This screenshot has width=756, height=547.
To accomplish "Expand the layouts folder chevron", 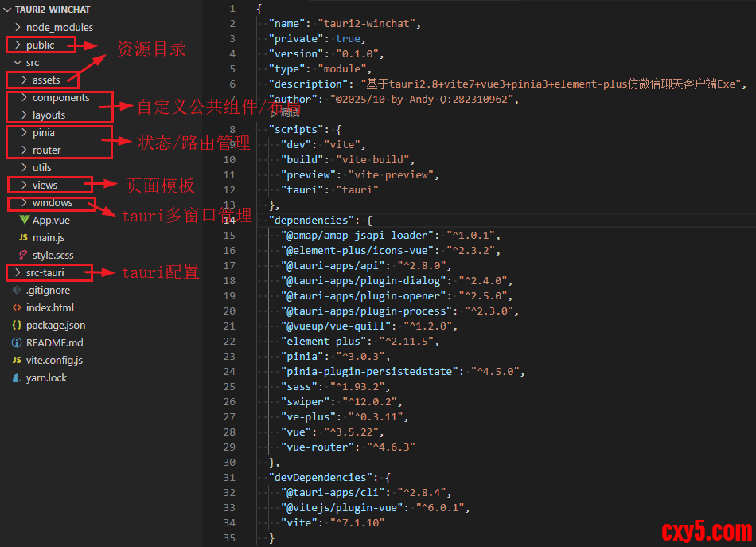I will (x=24, y=115).
